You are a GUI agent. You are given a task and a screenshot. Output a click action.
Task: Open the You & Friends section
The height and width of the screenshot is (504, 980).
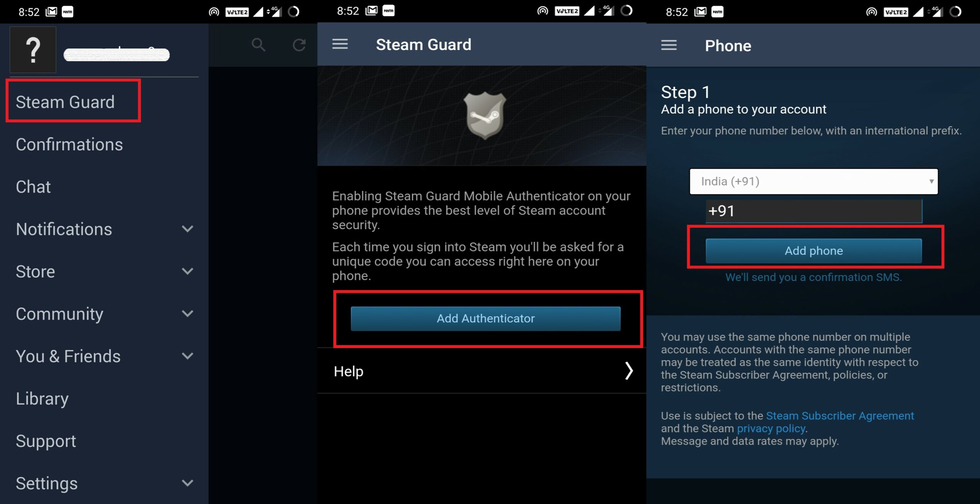pyautogui.click(x=102, y=356)
